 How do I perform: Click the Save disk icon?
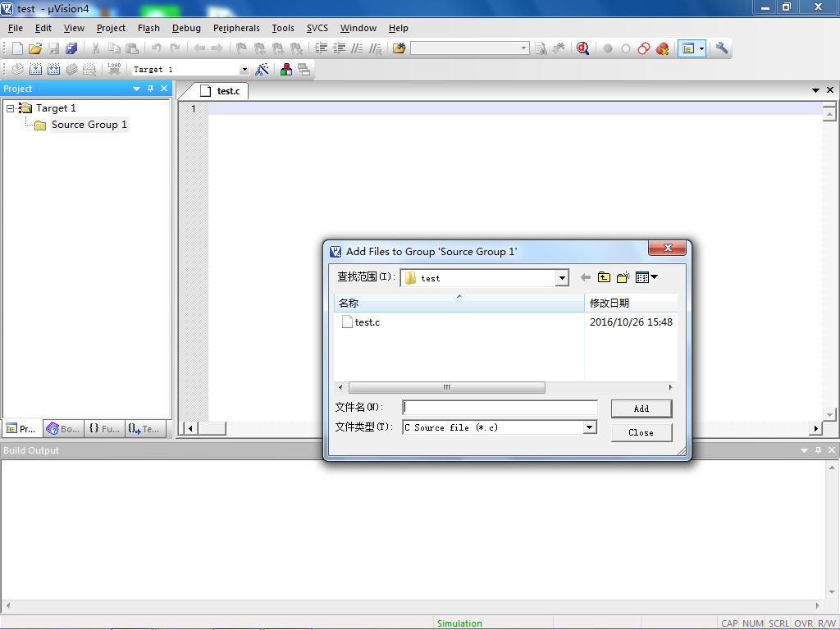[x=53, y=48]
